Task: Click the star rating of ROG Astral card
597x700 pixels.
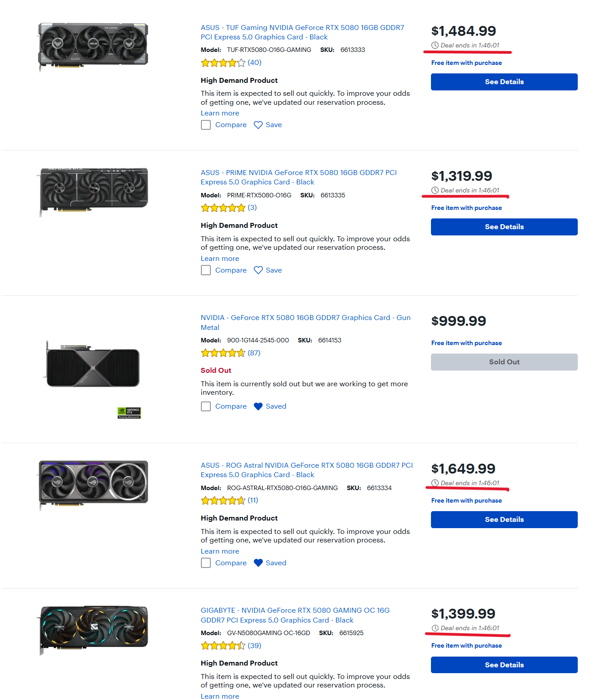Action: (223, 501)
